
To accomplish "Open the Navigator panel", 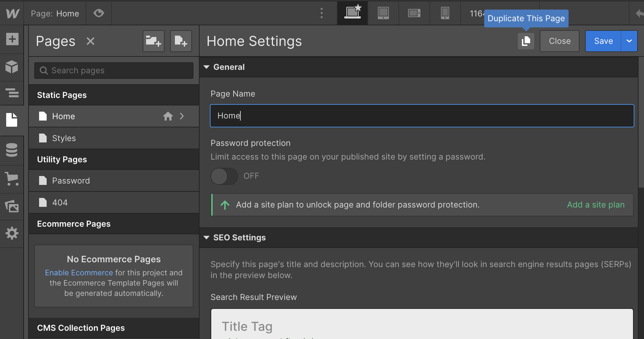I will click(12, 93).
